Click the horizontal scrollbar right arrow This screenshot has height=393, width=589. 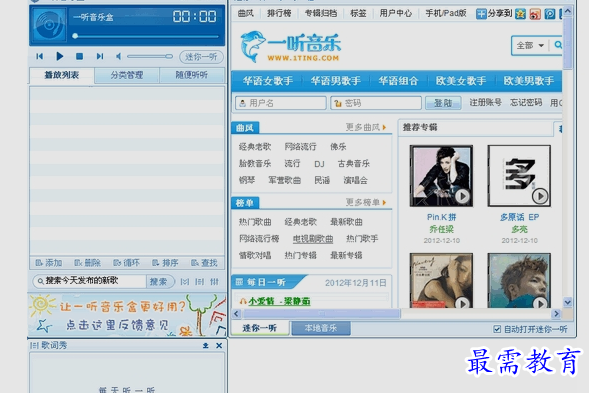(x=556, y=314)
